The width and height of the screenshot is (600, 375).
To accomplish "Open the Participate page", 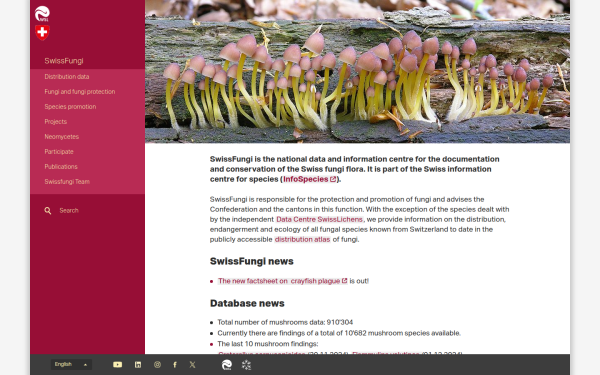I will [59, 152].
